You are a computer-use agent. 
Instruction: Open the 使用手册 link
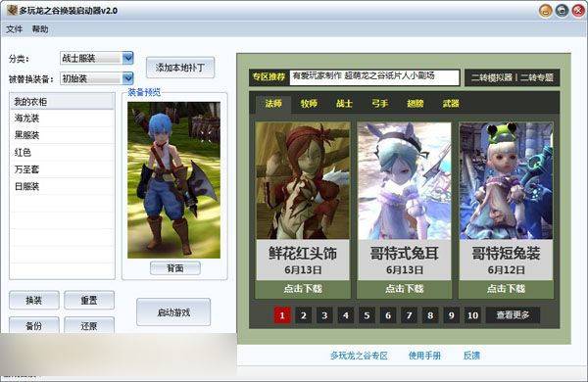coord(424,356)
